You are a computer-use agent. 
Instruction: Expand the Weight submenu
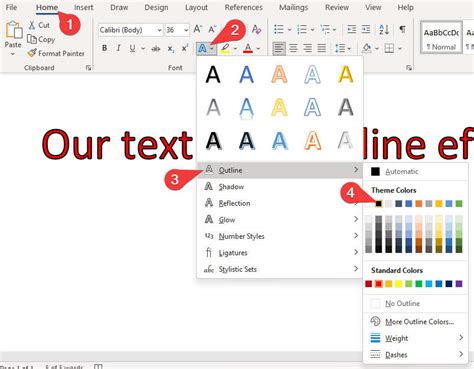415,338
